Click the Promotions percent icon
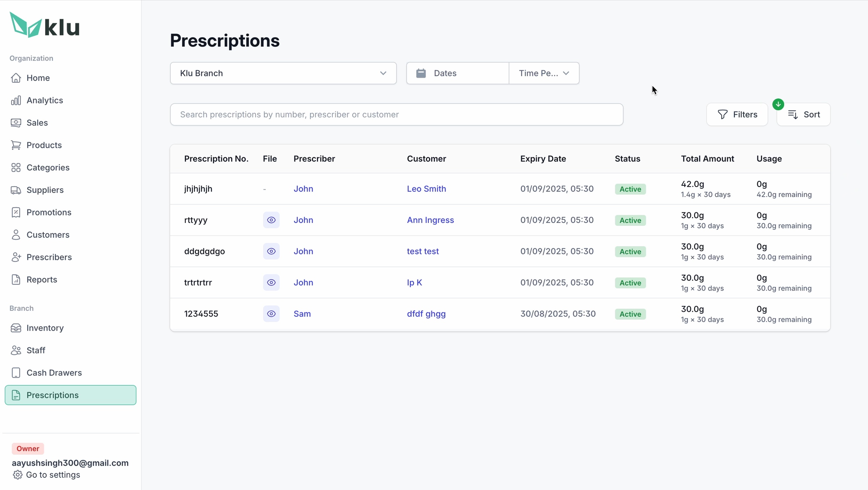 click(16, 212)
